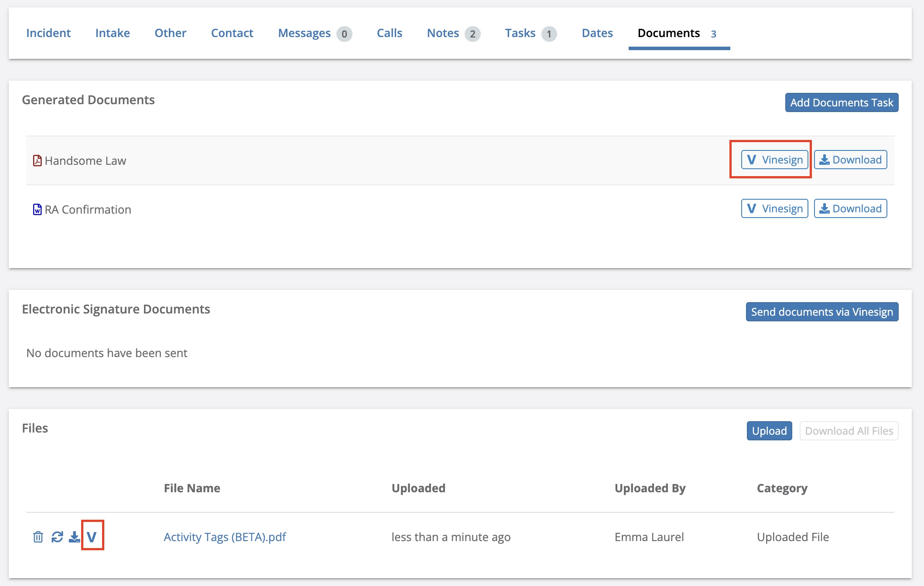924x586 pixels.
Task: Upload a new file in the Files section
Action: coord(769,431)
